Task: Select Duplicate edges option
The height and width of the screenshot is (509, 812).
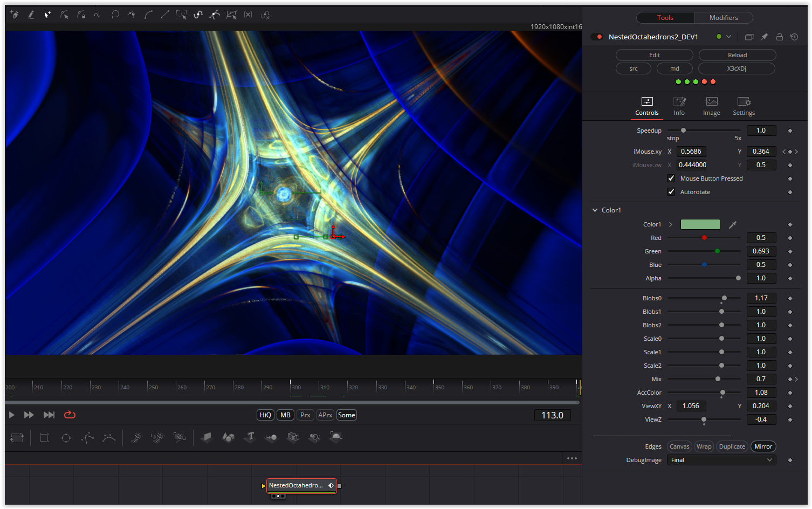Action: coord(732,446)
